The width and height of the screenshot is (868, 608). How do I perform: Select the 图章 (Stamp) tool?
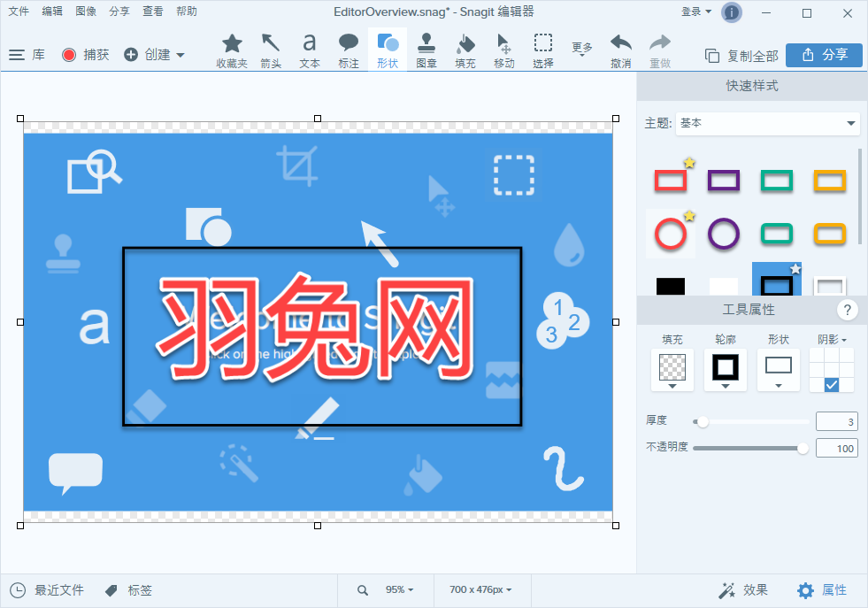(x=426, y=50)
